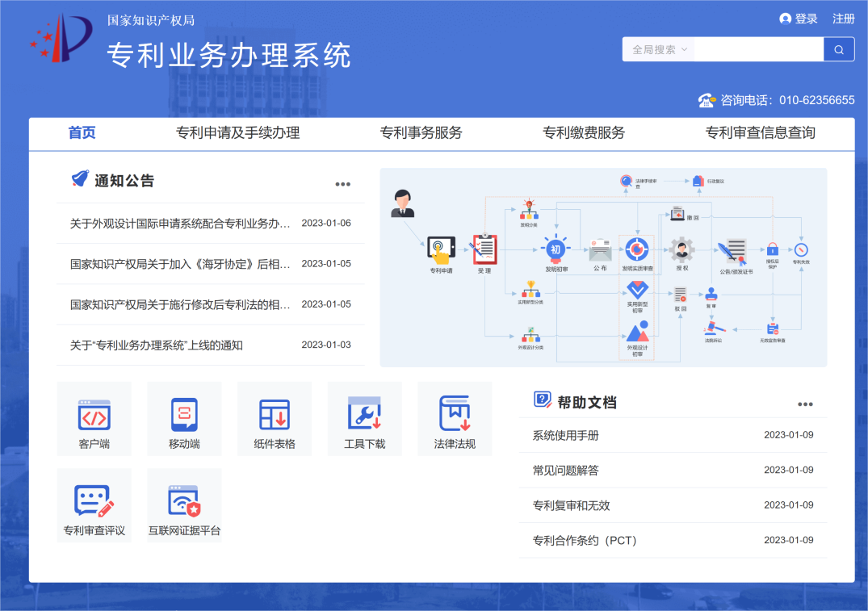Go to 专利审查信息查询 tab
868x611 pixels.
pyautogui.click(x=760, y=133)
